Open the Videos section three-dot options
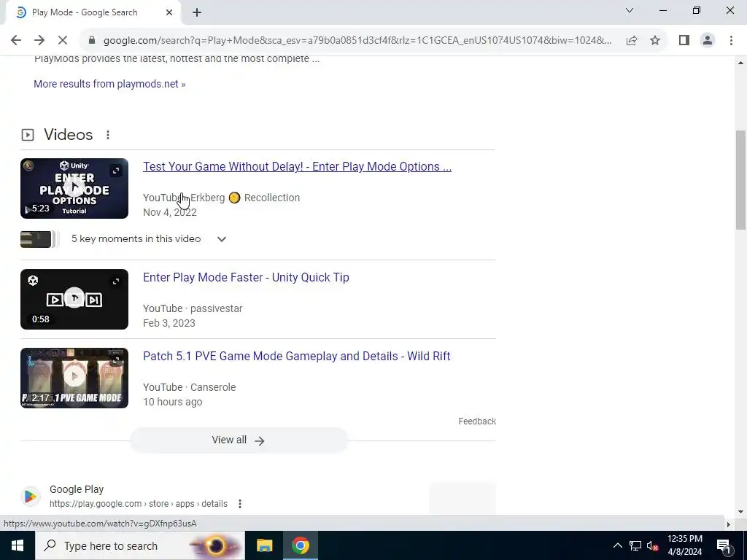 (x=108, y=135)
